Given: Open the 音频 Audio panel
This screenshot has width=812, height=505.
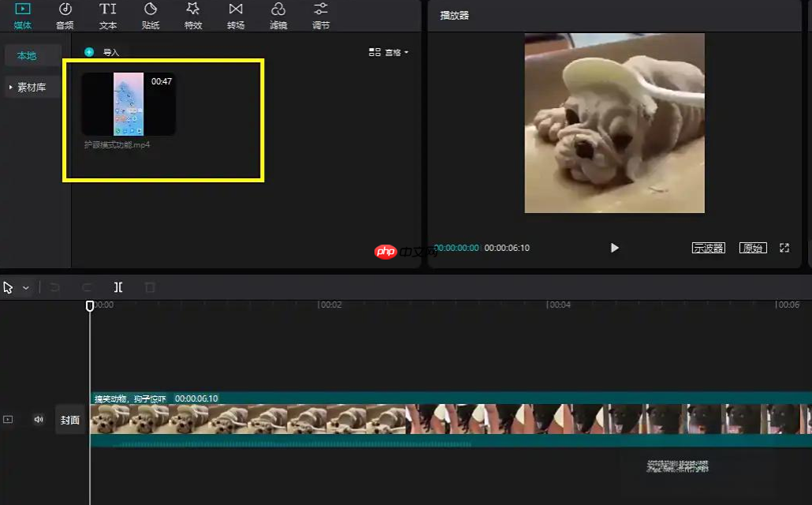Looking at the screenshot, I should point(64,16).
